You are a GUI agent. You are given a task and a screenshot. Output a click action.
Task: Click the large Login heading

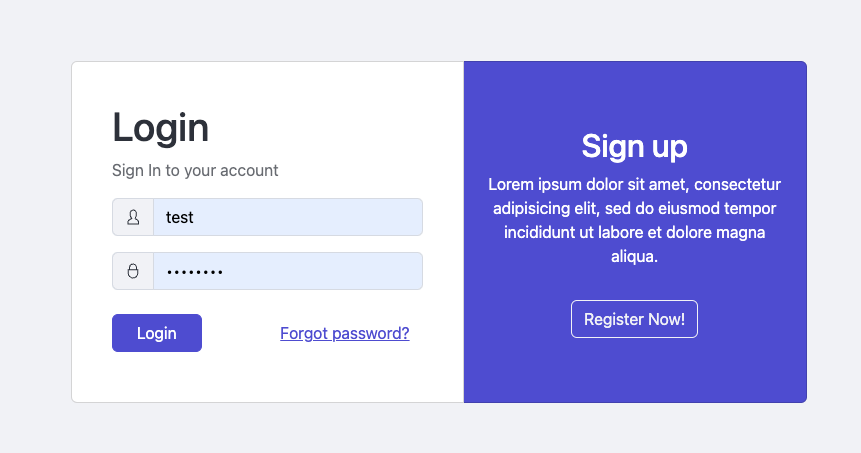(160, 128)
